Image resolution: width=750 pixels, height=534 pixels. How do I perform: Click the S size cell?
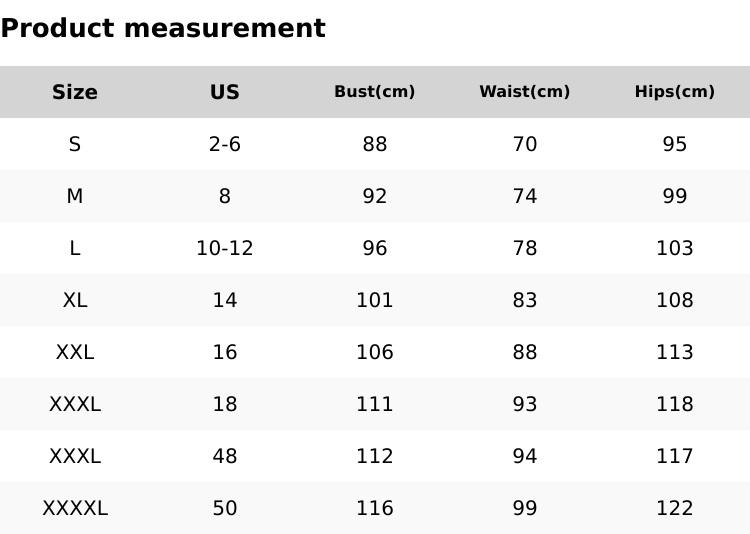(x=75, y=144)
